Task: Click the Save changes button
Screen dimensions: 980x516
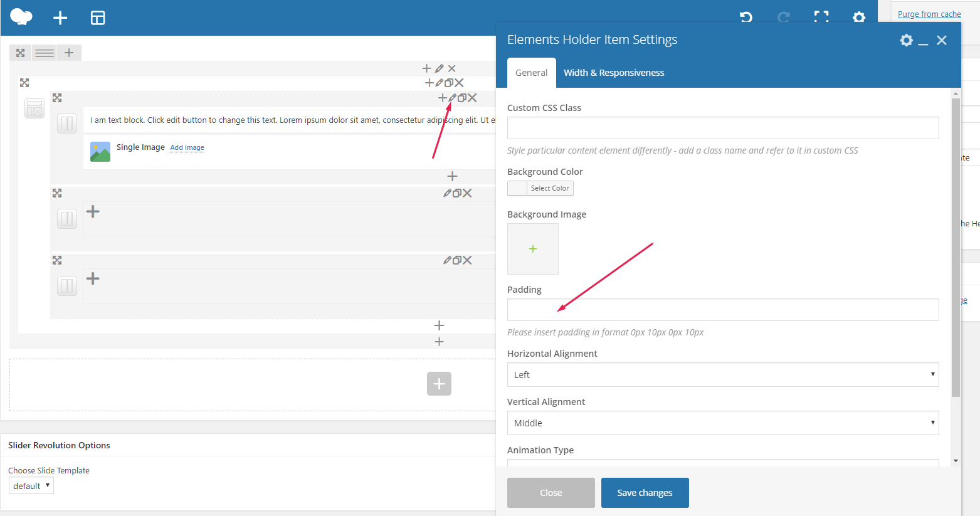Action: 645,493
